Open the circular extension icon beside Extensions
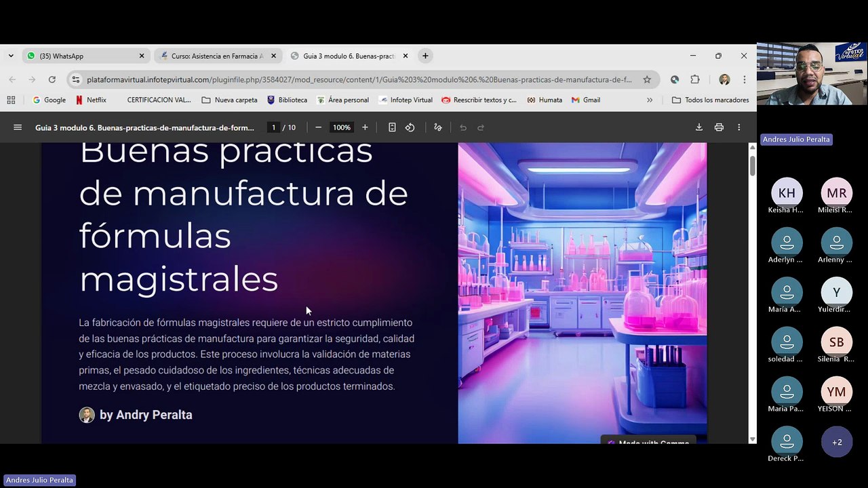The image size is (868, 488). click(x=675, y=79)
